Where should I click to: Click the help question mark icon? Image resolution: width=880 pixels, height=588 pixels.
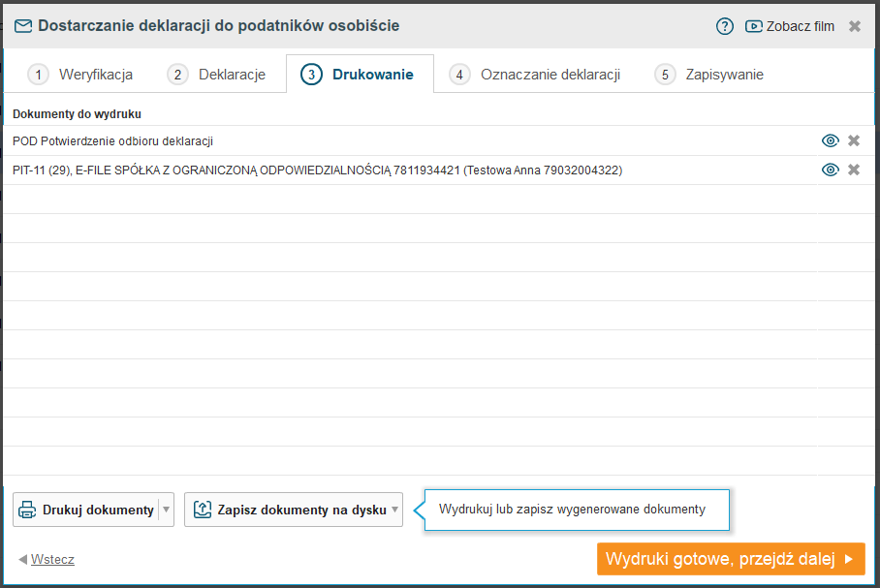pyautogui.click(x=725, y=26)
